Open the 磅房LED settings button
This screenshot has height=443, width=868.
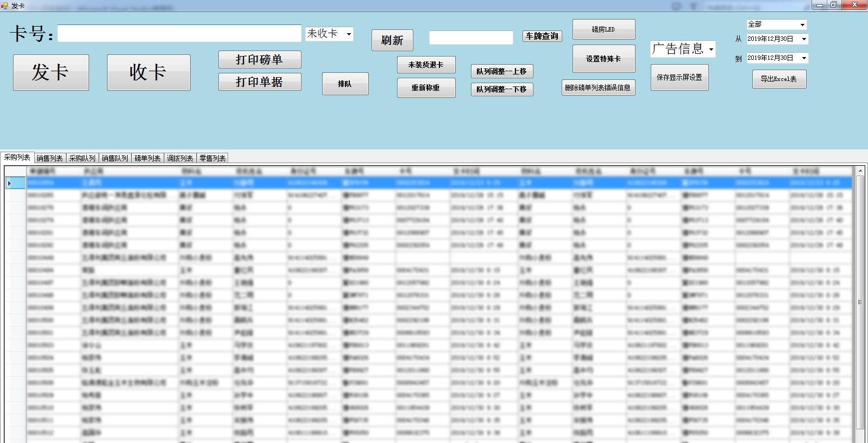pyautogui.click(x=603, y=29)
